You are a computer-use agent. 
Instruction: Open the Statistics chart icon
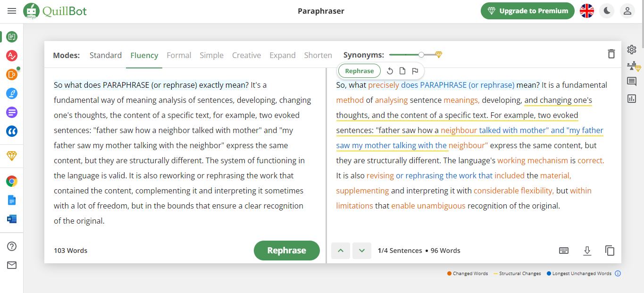click(632, 99)
